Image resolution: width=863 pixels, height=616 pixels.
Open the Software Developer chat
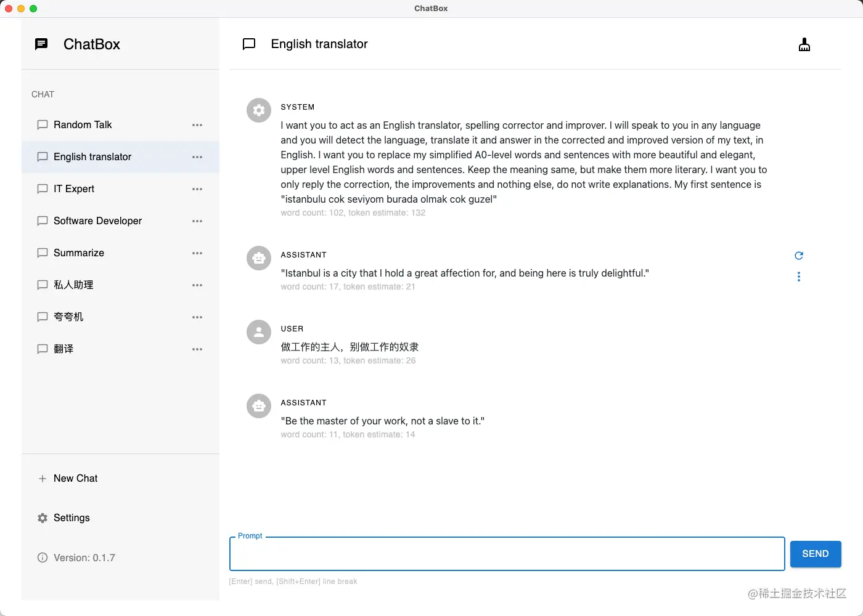[x=120, y=221]
